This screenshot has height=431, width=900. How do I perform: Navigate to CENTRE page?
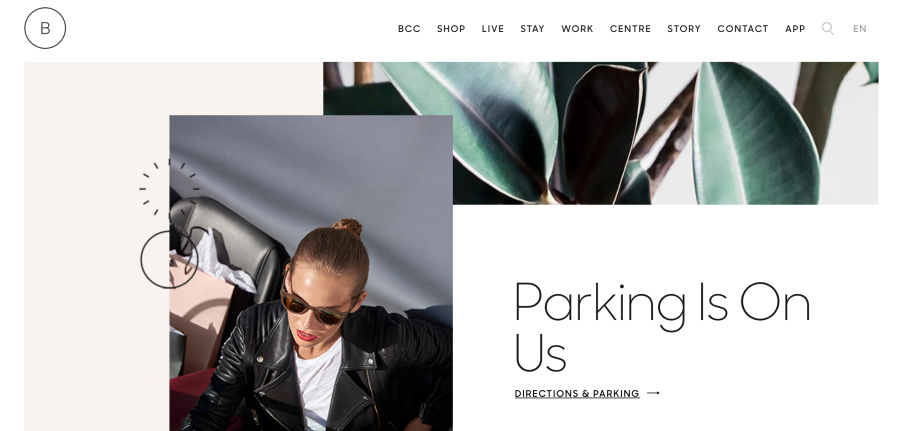point(630,29)
